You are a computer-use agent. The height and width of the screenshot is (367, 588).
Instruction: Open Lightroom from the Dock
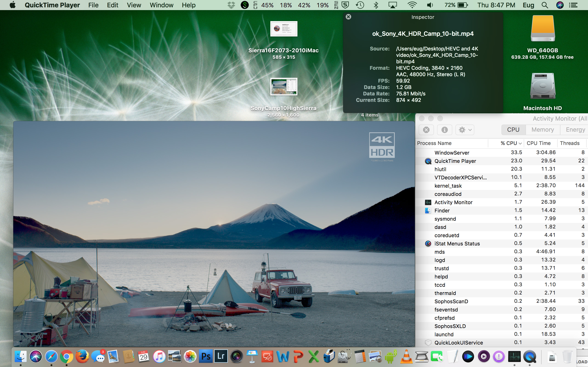[221, 356]
